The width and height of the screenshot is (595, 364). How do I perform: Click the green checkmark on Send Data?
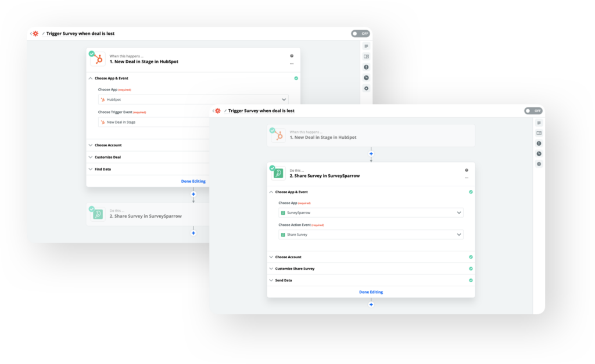coord(471,280)
